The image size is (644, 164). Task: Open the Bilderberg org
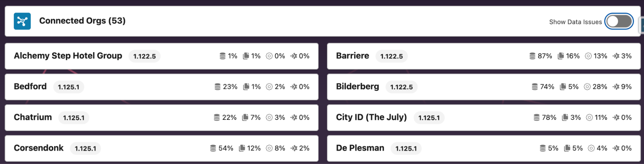tap(357, 86)
